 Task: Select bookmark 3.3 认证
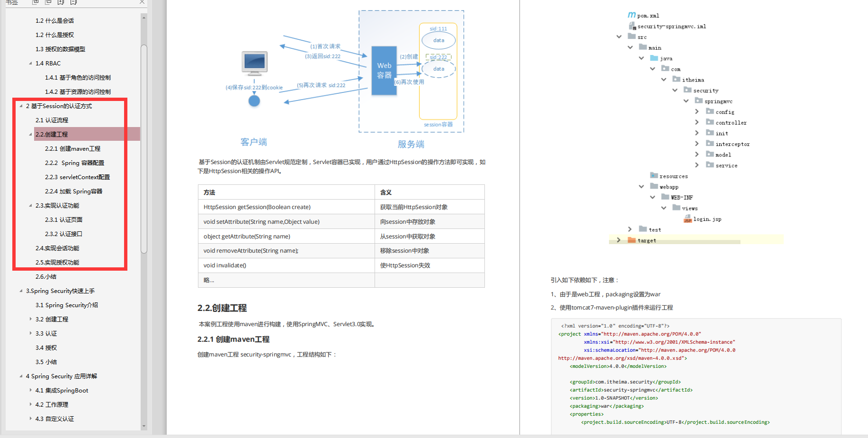tap(46, 334)
